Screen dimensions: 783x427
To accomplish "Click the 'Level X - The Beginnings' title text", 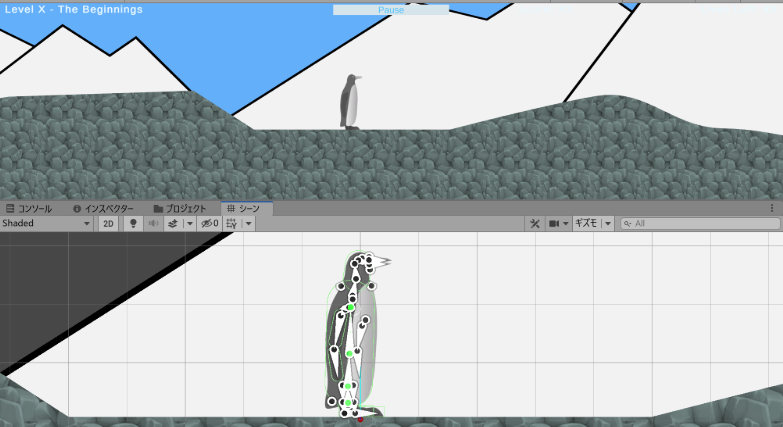I will point(74,9).
